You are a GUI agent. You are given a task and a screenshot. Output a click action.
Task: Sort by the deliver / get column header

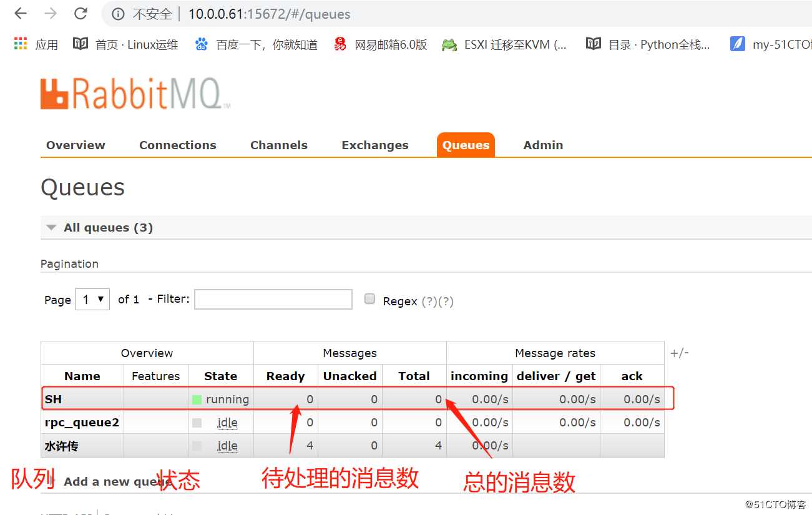[x=556, y=376]
